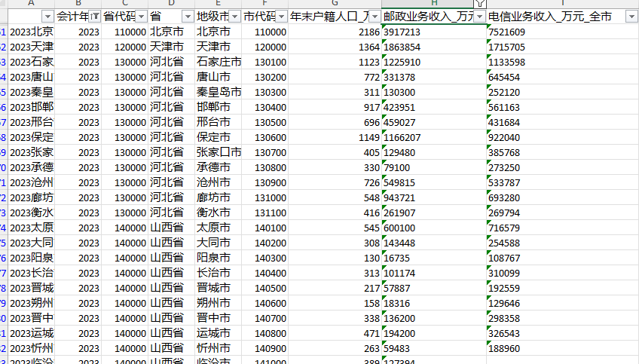
Task: Expand the 省 column filter dropdown
Action: pyautogui.click(x=188, y=17)
